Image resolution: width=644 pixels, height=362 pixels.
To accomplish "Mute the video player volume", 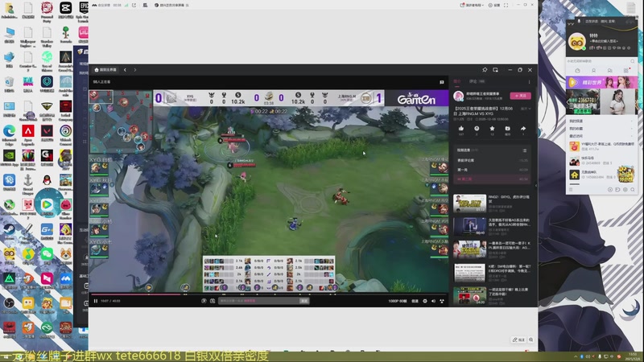I will (433, 301).
